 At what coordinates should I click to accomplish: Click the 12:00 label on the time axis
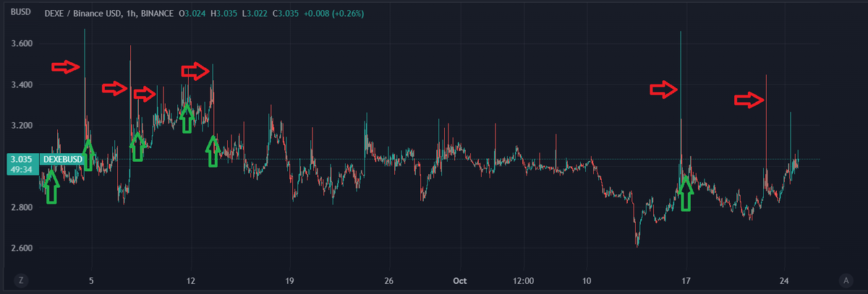524,280
